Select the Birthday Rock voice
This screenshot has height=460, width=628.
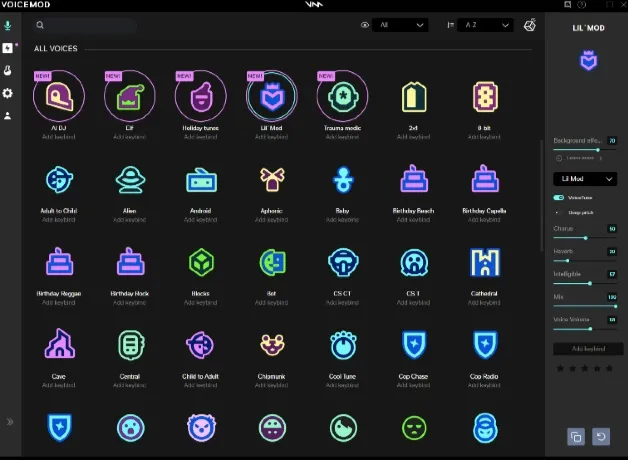point(130,262)
